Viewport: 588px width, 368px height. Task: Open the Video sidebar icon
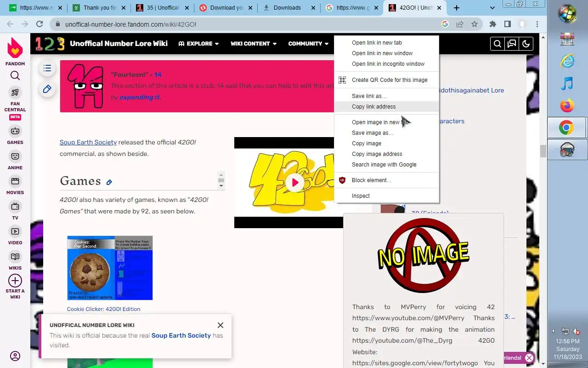15,231
